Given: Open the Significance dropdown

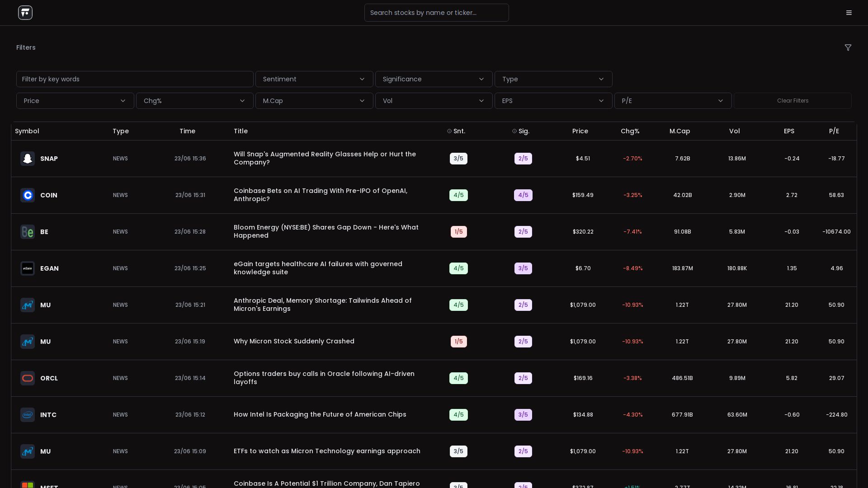Looking at the screenshot, I should (x=434, y=79).
